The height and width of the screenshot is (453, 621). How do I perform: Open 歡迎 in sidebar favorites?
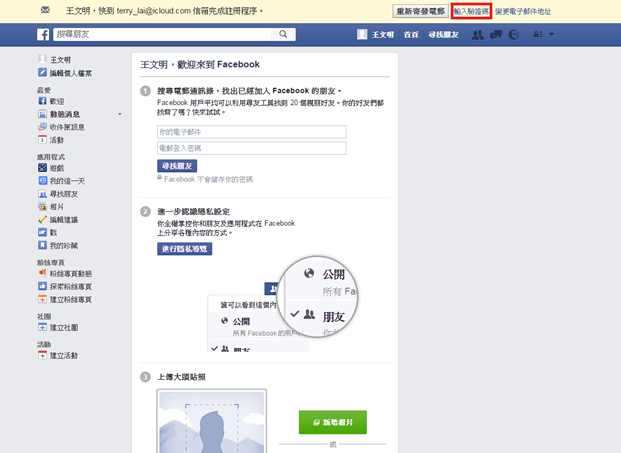[51, 101]
